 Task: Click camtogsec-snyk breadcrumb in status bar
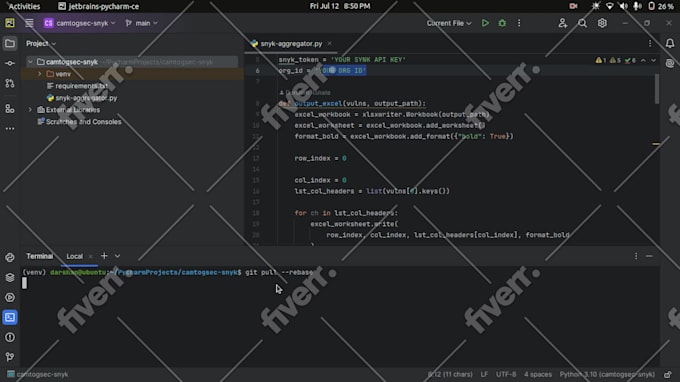[38, 374]
